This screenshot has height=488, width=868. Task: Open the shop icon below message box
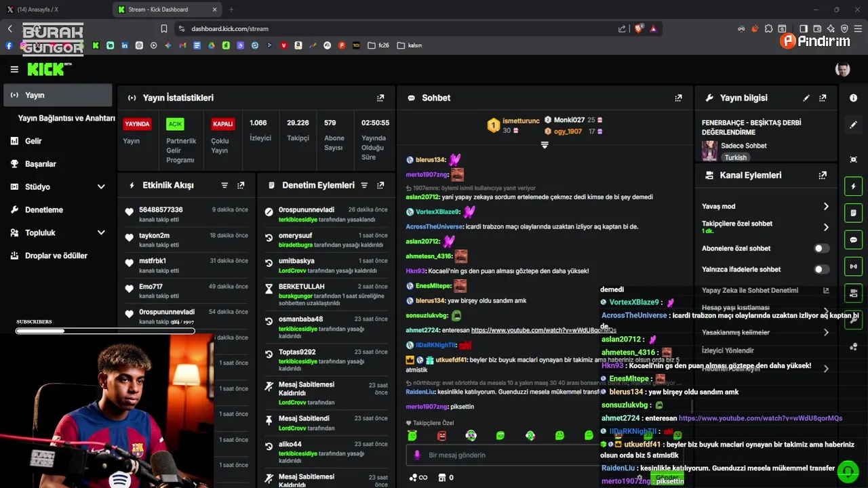coord(442,477)
